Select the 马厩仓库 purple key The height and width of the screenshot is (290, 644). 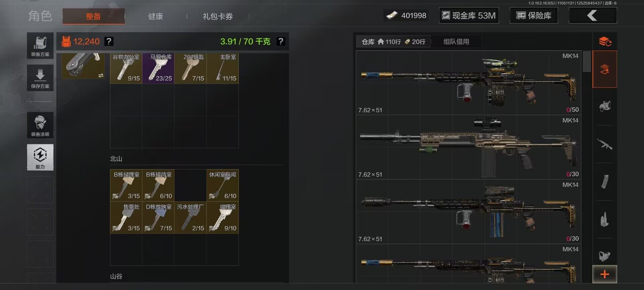click(x=158, y=68)
